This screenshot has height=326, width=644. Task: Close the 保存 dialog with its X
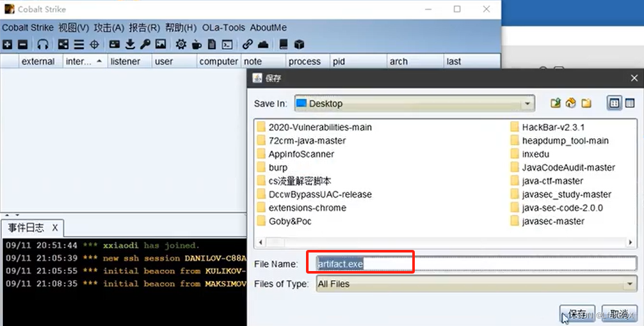point(634,78)
